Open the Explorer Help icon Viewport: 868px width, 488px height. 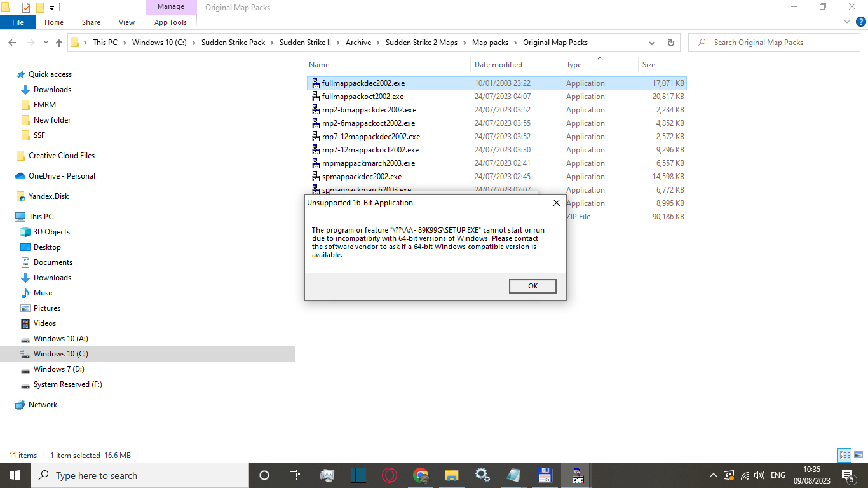[860, 22]
